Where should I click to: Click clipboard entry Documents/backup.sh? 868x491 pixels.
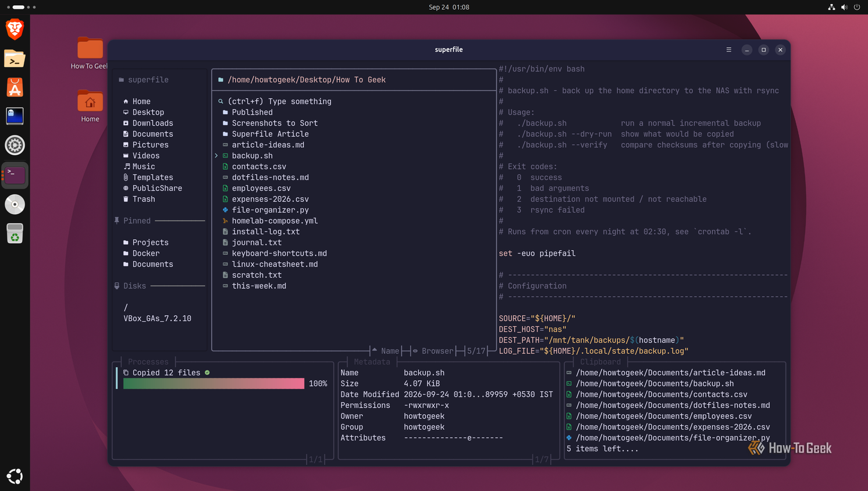point(654,384)
